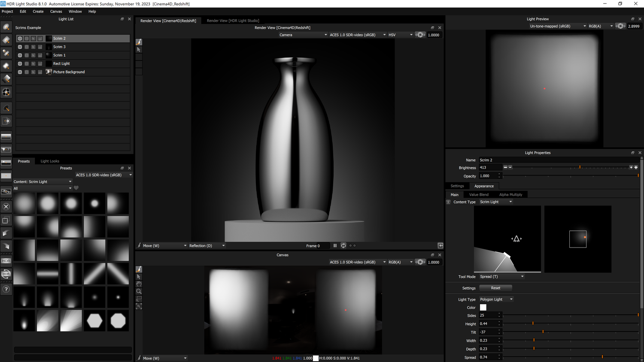The width and height of the screenshot is (644, 362).
Task: Open the Create menu
Action: coord(38,11)
